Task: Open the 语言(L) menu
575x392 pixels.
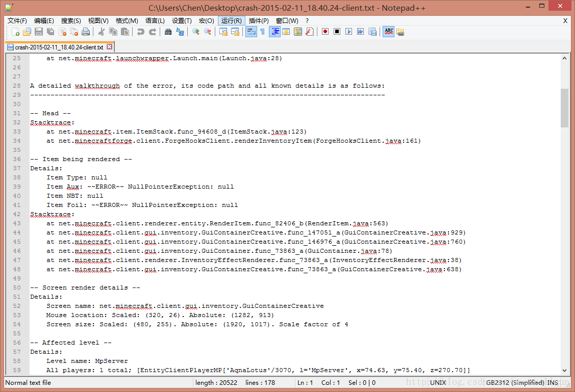Action: point(155,20)
